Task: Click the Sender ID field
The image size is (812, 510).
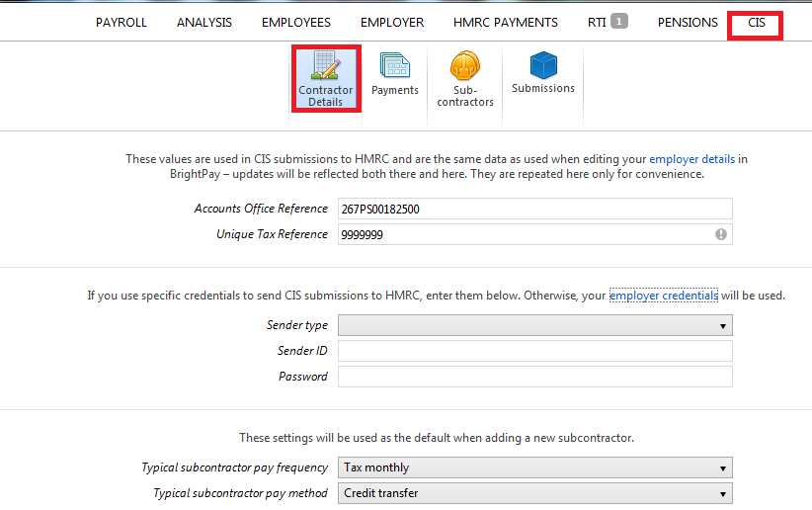Action: [535, 351]
